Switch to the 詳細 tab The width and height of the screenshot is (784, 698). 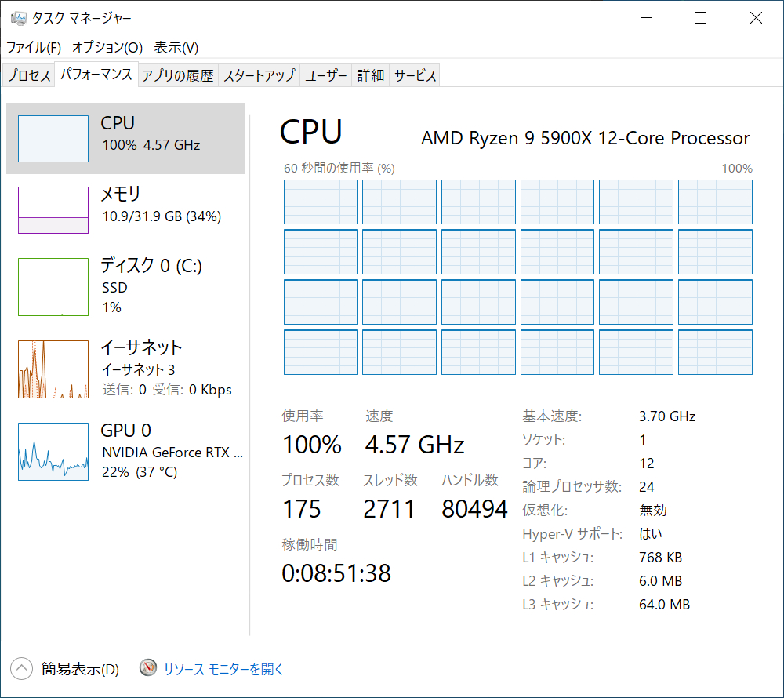[x=371, y=75]
